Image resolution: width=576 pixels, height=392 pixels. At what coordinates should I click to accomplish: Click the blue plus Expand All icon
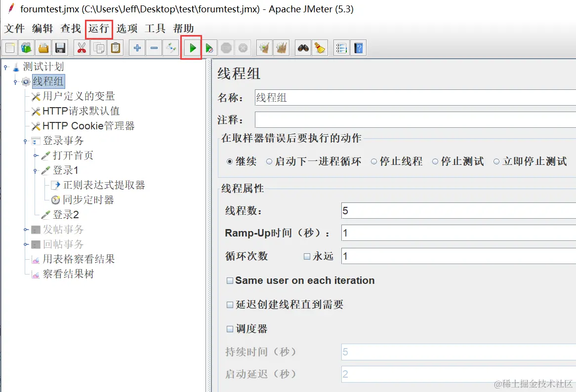click(x=137, y=48)
